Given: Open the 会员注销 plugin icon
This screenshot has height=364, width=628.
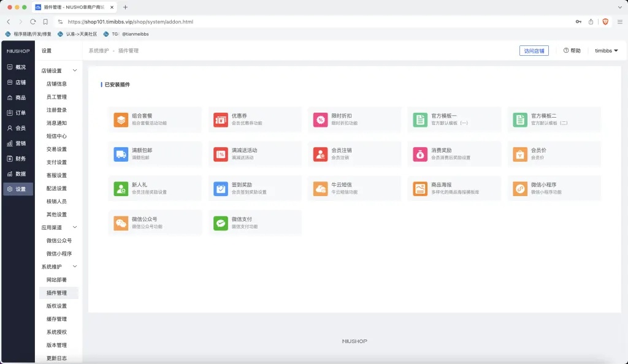Looking at the screenshot, I should (320, 154).
